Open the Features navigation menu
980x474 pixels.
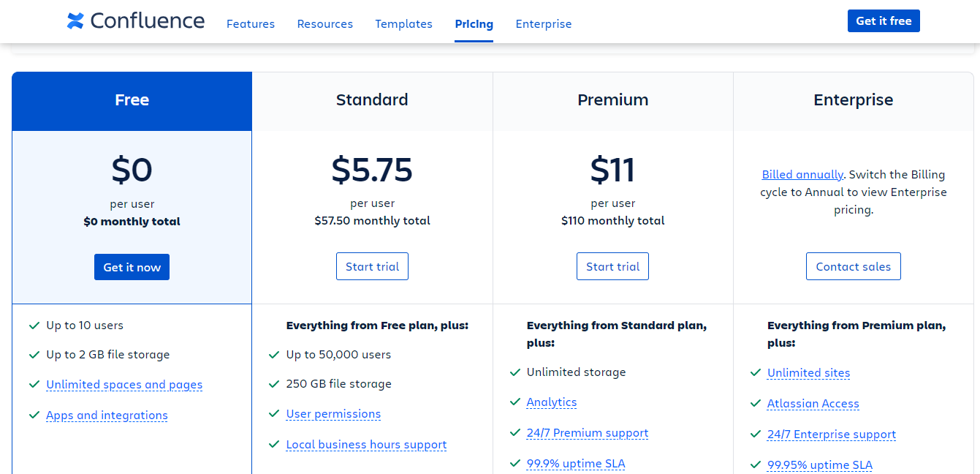(x=251, y=24)
